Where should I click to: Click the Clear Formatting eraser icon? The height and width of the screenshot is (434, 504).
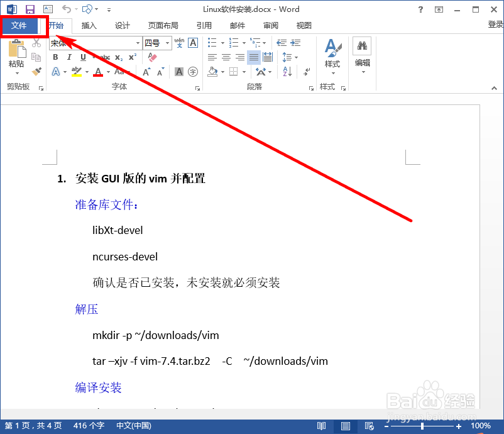(x=151, y=58)
